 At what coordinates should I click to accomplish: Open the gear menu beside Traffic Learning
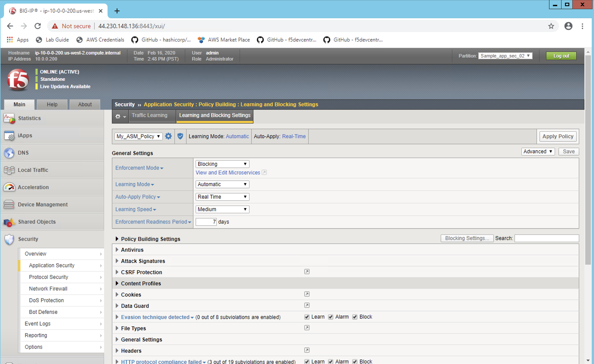(x=120, y=116)
